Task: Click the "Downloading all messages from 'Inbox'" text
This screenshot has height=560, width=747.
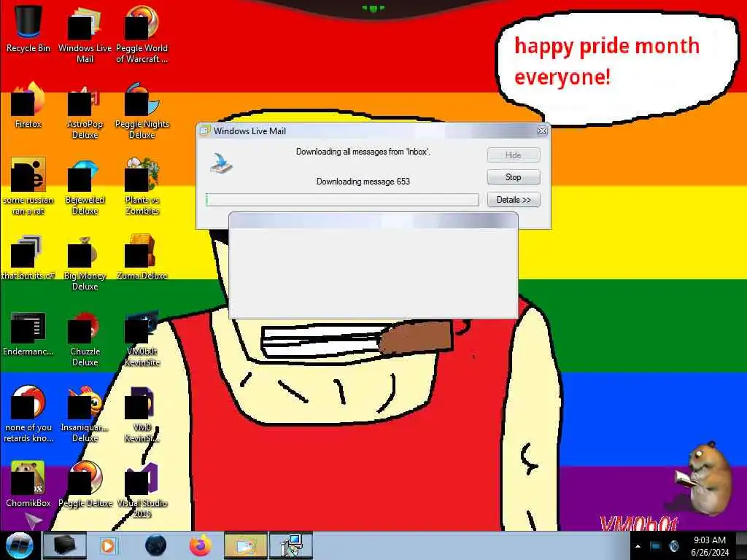Action: pyautogui.click(x=363, y=152)
